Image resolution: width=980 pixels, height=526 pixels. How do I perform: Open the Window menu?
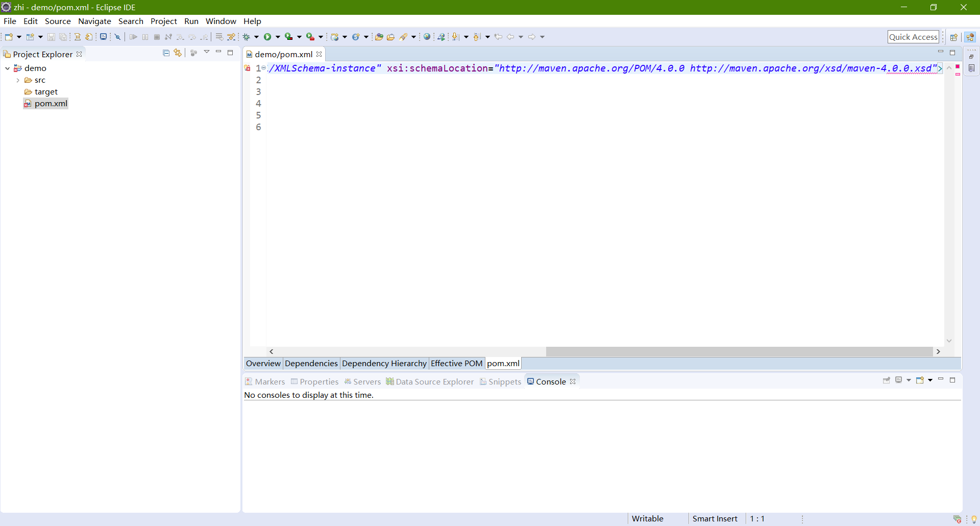point(220,21)
